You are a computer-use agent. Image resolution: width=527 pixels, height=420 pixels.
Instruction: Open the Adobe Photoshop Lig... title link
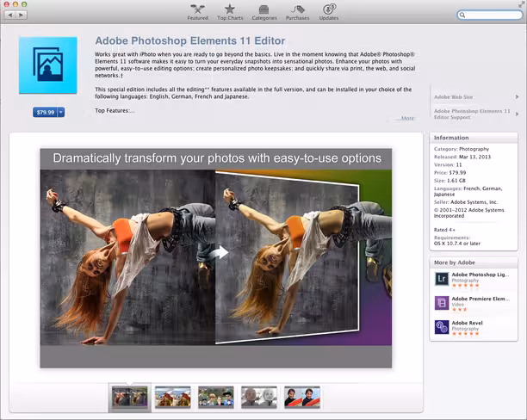(x=480, y=275)
